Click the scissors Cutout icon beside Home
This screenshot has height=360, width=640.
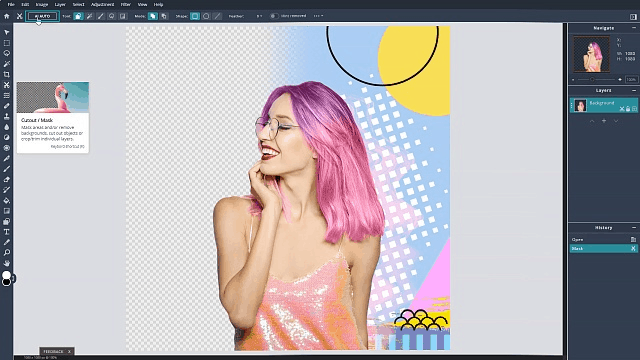[x=19, y=16]
